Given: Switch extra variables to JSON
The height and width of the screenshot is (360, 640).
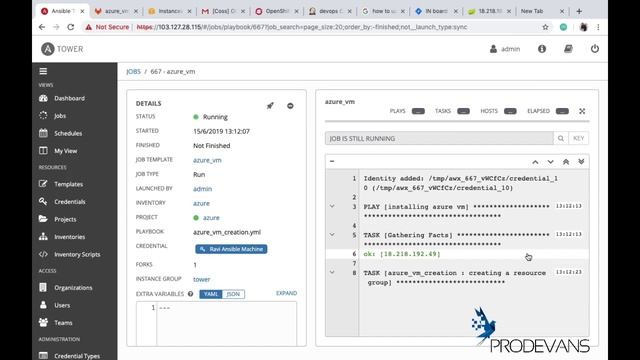Looking at the screenshot, I should [x=233, y=294].
